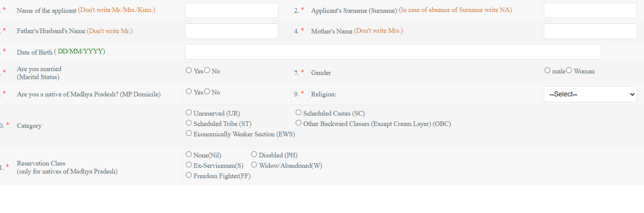Pick the Scheduled Castes (SC) category
The height and width of the screenshot is (213, 644).
click(x=298, y=112)
